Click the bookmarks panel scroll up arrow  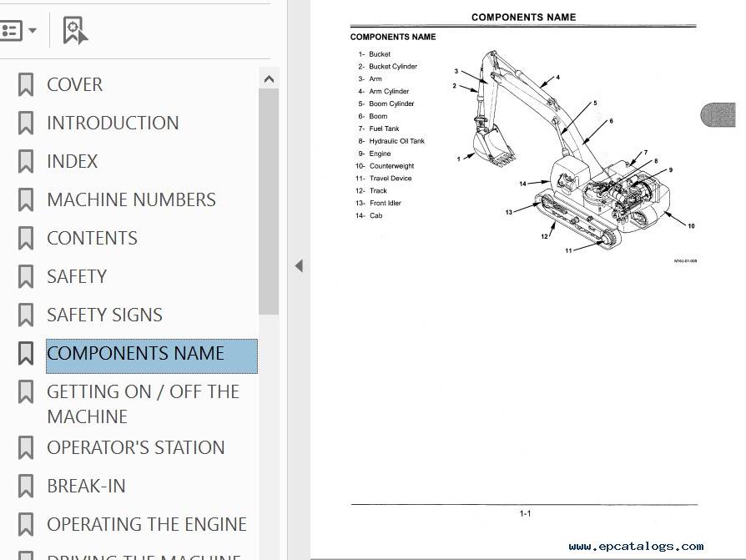(269, 79)
